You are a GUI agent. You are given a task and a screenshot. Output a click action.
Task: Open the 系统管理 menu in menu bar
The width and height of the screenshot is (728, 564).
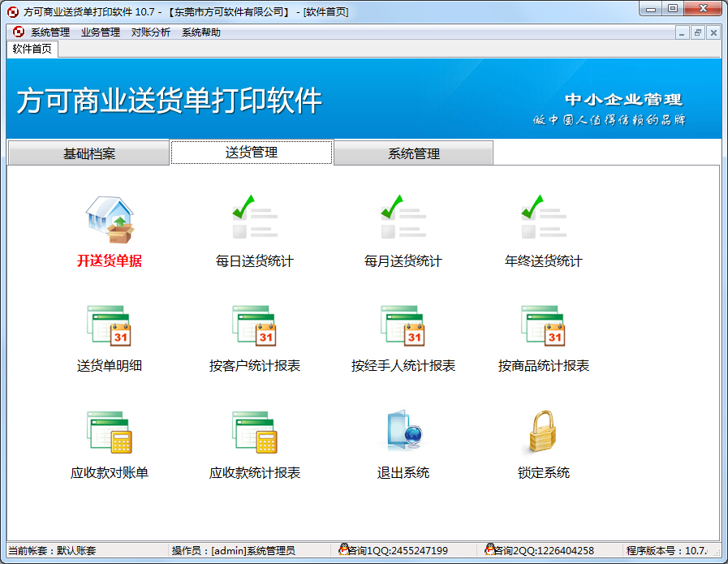click(50, 32)
